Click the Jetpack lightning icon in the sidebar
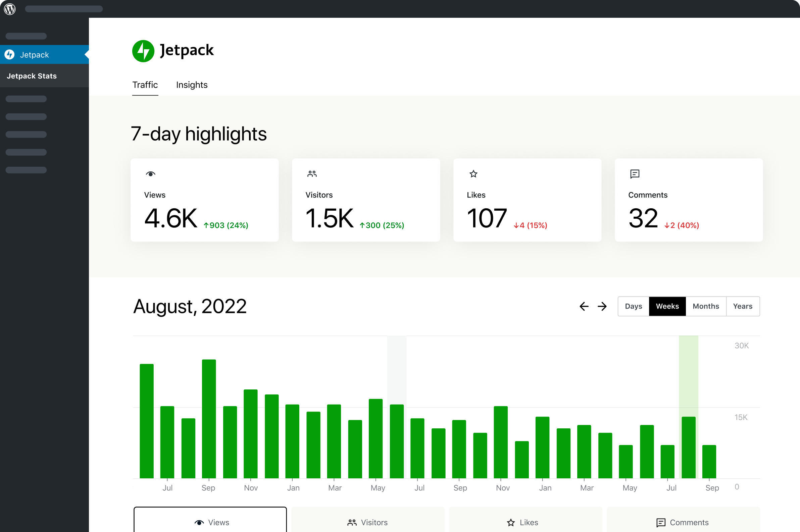Image resolution: width=800 pixels, height=532 pixels. pyautogui.click(x=9, y=54)
